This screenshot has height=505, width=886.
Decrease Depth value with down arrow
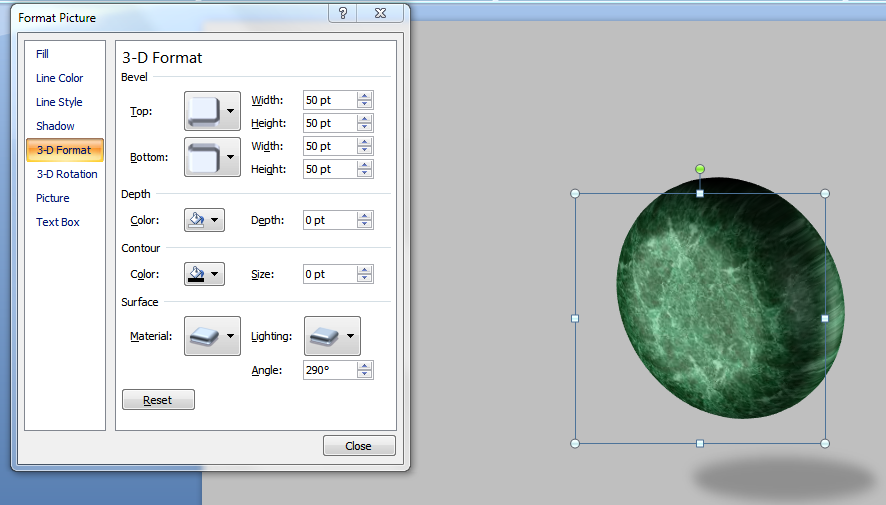(x=365, y=224)
